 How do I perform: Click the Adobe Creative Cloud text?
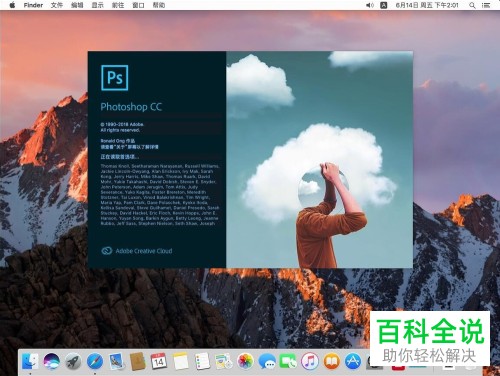pyautogui.click(x=144, y=251)
